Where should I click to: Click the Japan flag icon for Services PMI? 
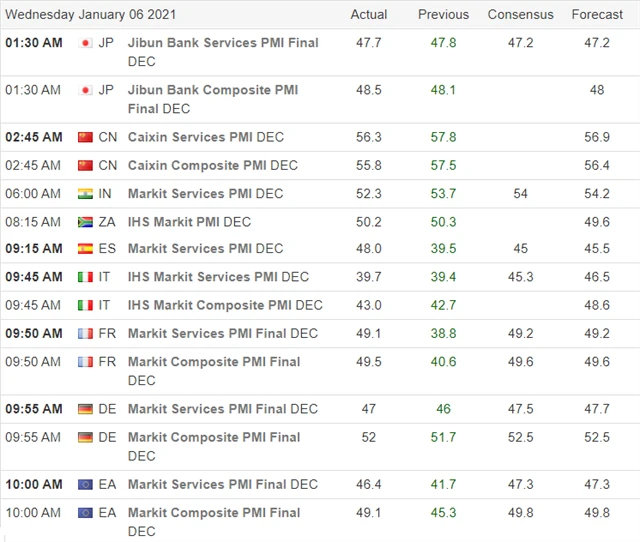85,43
